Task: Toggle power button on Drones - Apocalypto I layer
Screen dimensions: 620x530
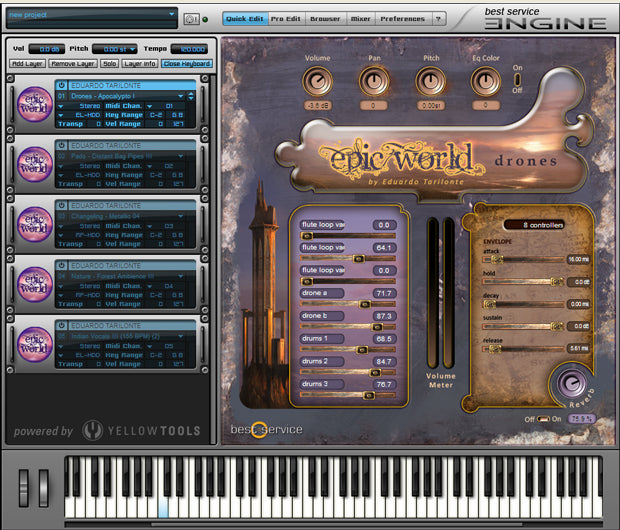Action: (x=61, y=86)
